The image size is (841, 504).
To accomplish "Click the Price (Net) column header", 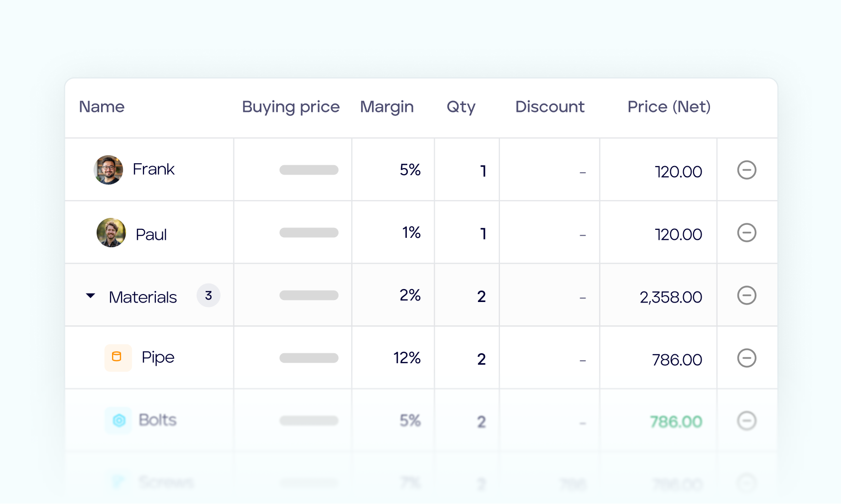I will click(x=669, y=107).
